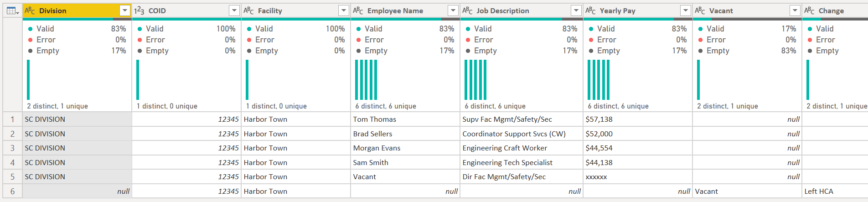The image size is (868, 202).
Task: Click '2 distinct, 1 unique' under Division
Action: pos(57,106)
